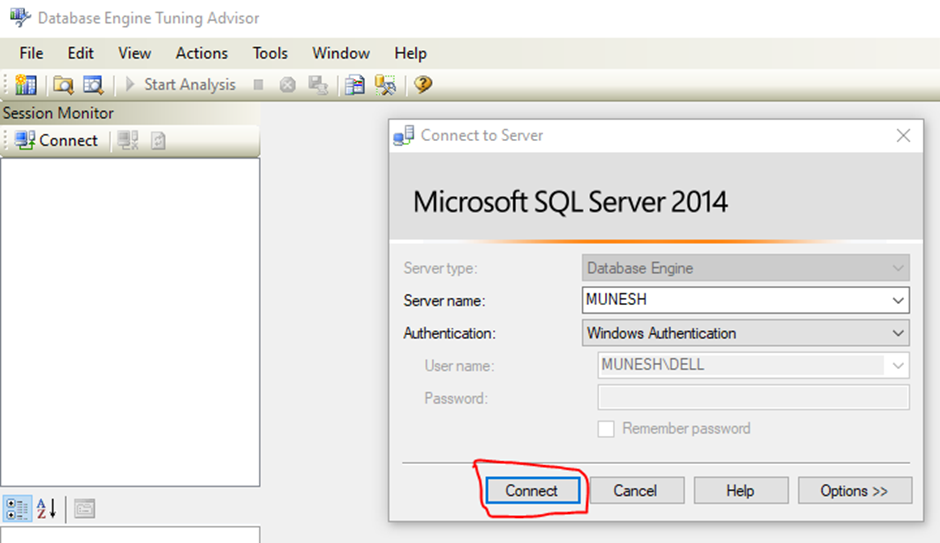Click the Connect button in the dialog
This screenshot has width=940, height=543.
[x=532, y=491]
